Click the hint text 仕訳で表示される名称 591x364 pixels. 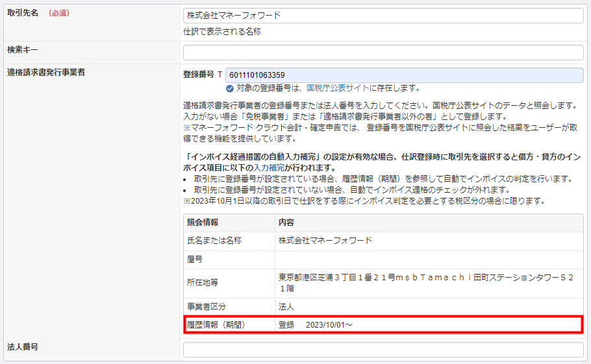click(x=222, y=32)
